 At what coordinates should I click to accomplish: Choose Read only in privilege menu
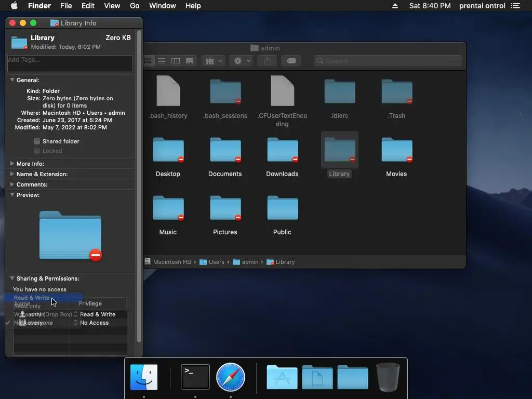coord(44,306)
